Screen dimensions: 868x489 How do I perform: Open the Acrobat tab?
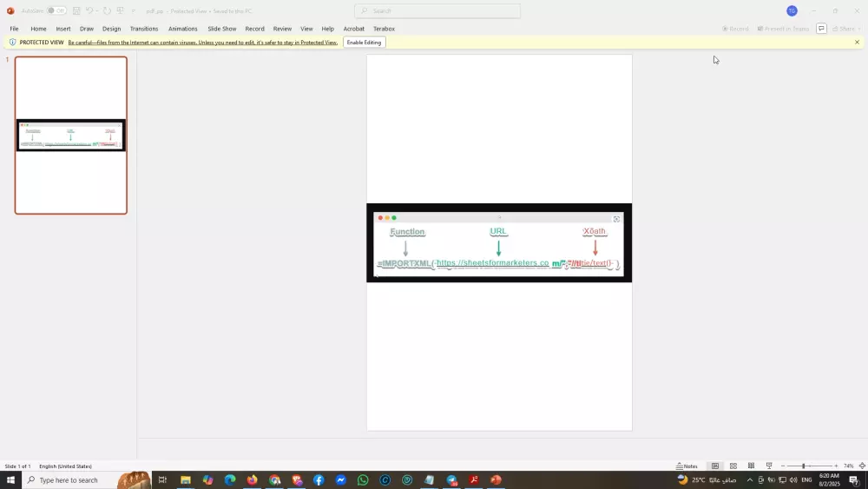click(354, 29)
